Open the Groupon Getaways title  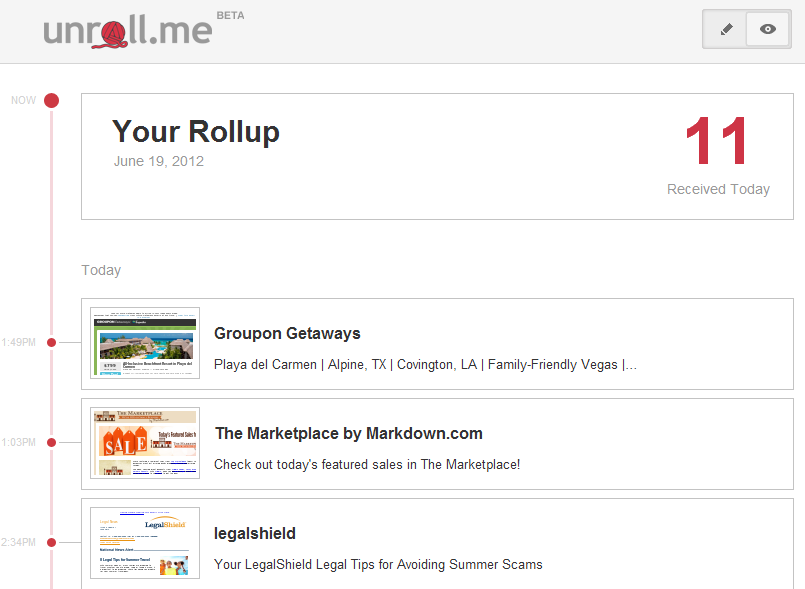click(x=287, y=333)
